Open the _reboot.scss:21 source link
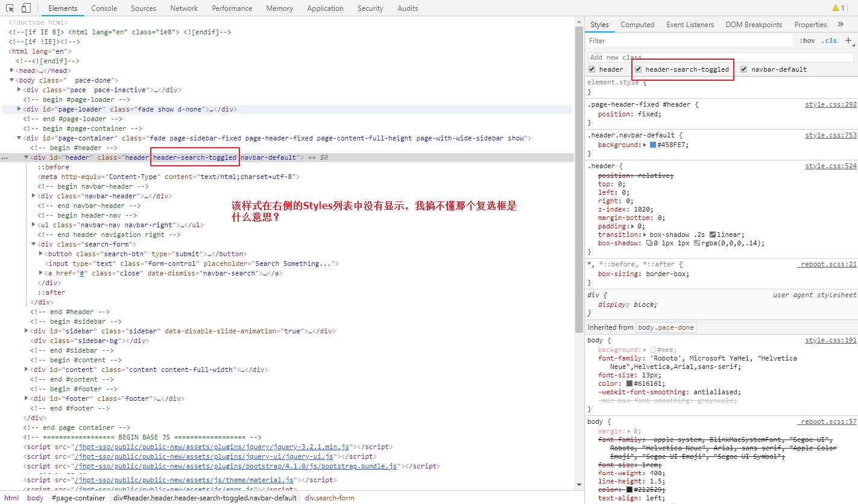Screen dimensions: 858x504 [x=827, y=264]
